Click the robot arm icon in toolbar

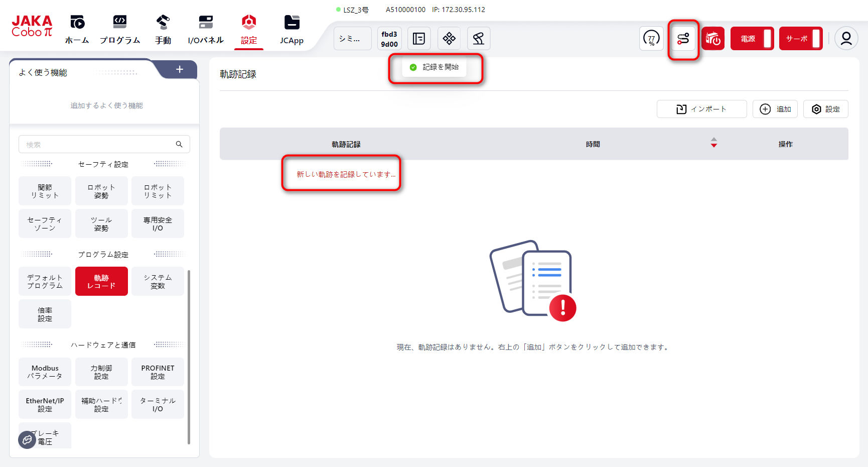[478, 39]
